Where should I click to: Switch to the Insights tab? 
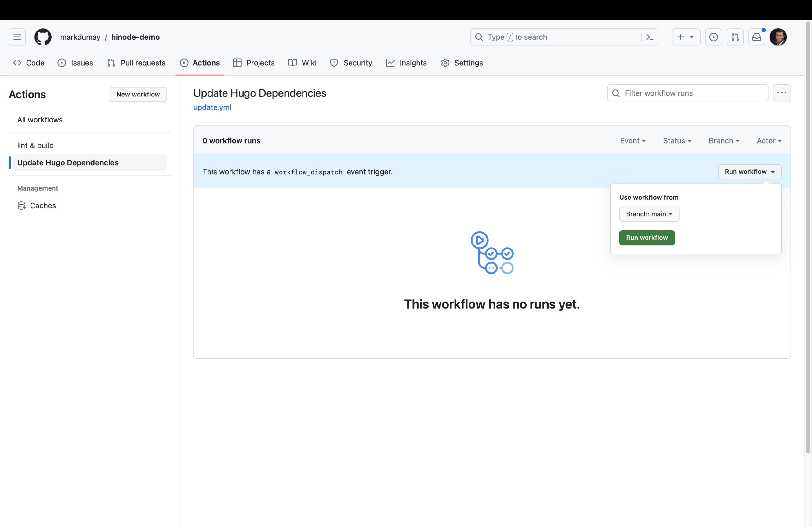pos(406,63)
